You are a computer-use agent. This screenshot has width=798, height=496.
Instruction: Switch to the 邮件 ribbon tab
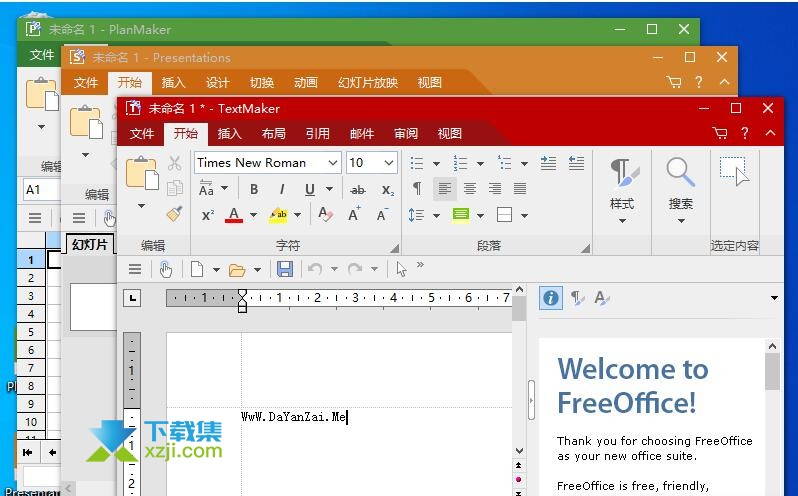tap(362, 134)
